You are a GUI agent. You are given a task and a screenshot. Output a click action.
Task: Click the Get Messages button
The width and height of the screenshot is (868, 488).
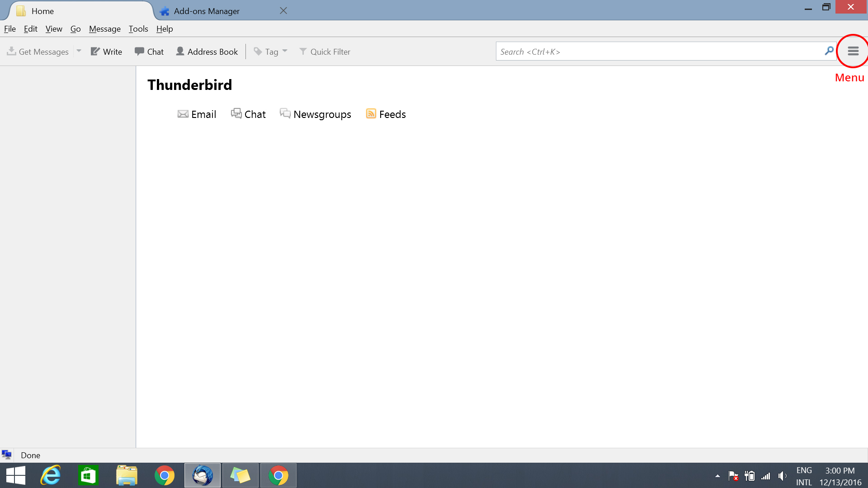(x=38, y=52)
